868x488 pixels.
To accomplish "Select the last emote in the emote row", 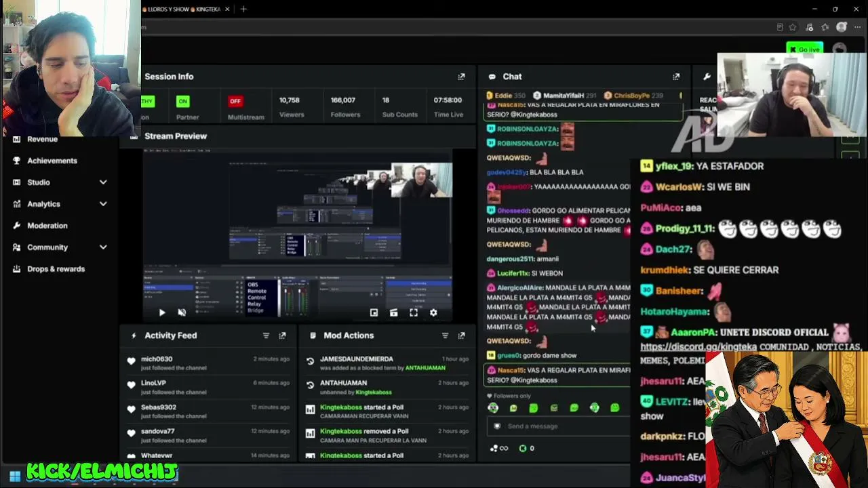I will [x=615, y=408].
